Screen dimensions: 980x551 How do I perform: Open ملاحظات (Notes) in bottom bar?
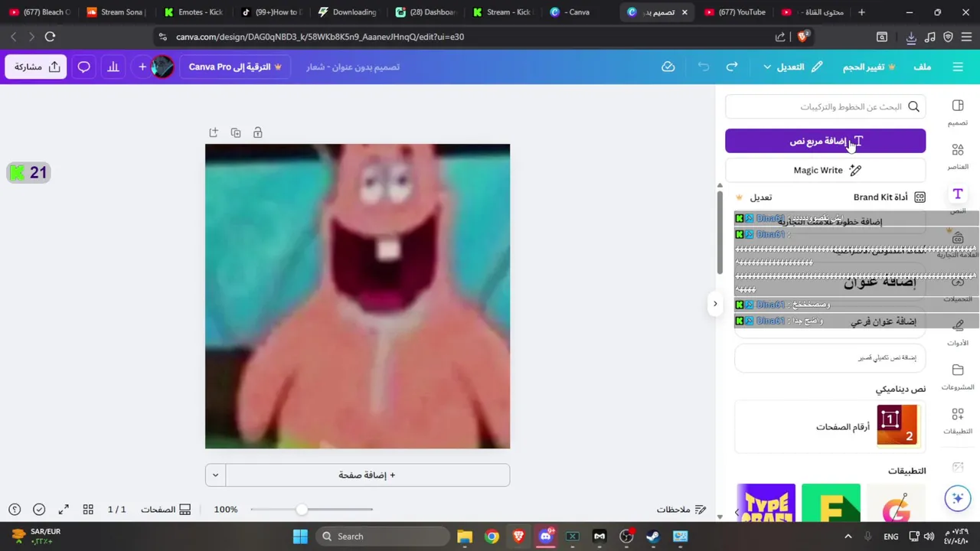[x=681, y=510]
